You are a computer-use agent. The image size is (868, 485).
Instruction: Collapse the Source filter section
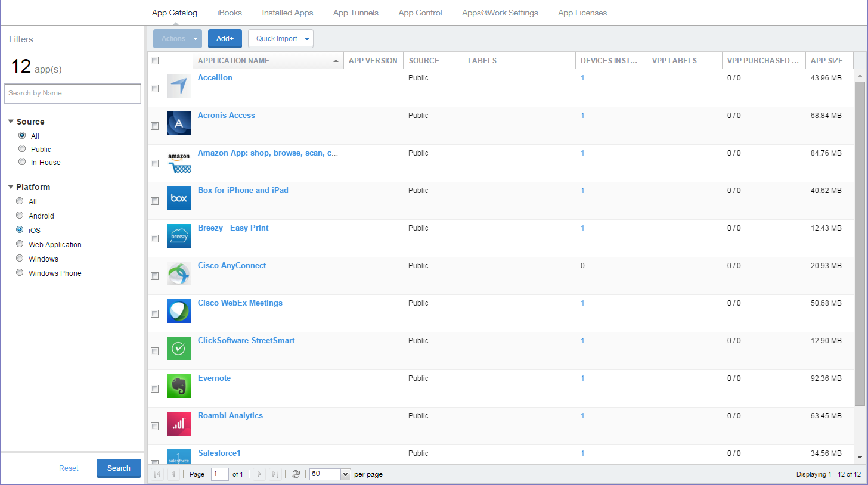11,122
